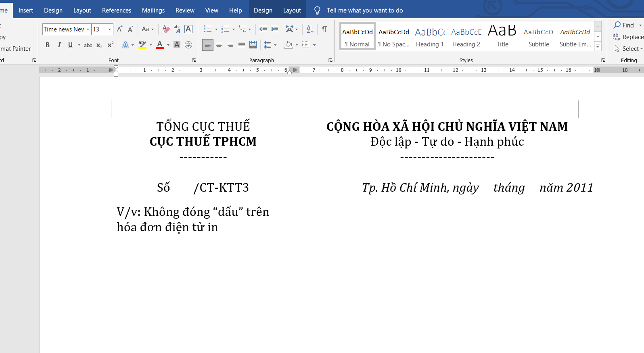The width and height of the screenshot is (644, 353).
Task: Click the Subscript icon
Action: (x=99, y=45)
